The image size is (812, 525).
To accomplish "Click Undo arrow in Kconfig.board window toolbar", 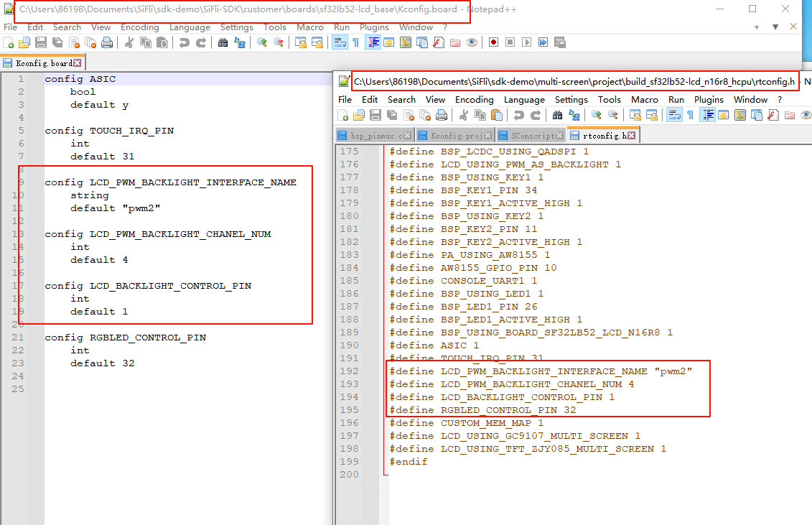I will point(184,42).
